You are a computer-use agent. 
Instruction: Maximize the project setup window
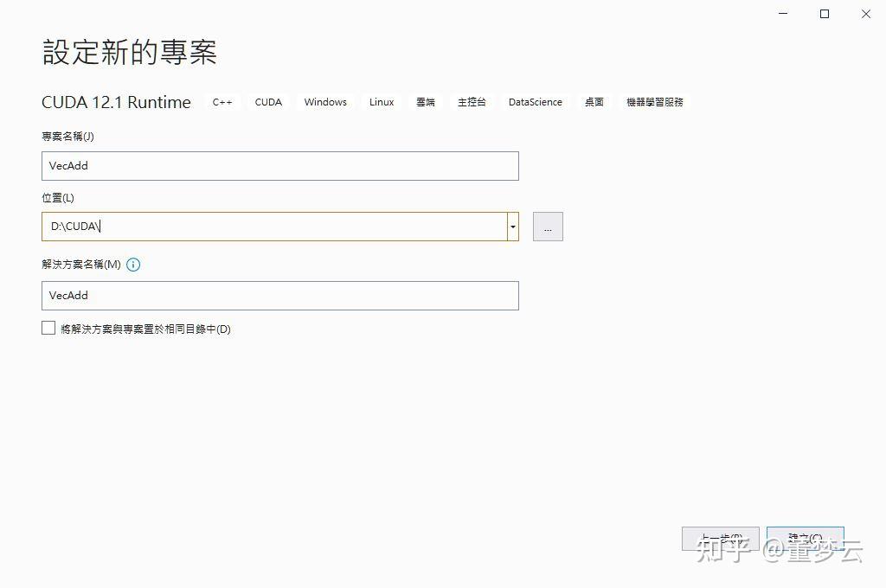pos(824,14)
